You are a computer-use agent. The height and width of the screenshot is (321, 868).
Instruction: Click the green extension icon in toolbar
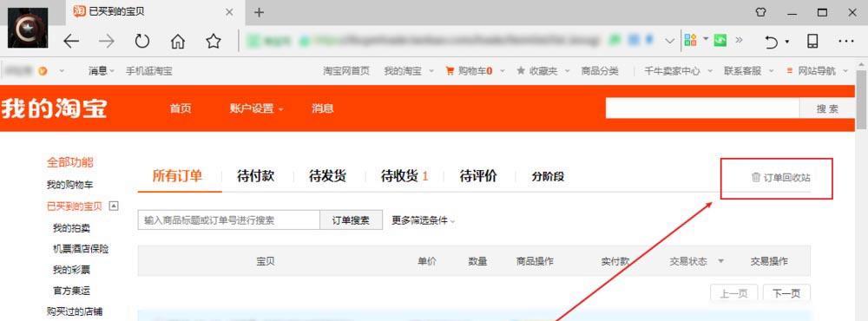(720, 40)
